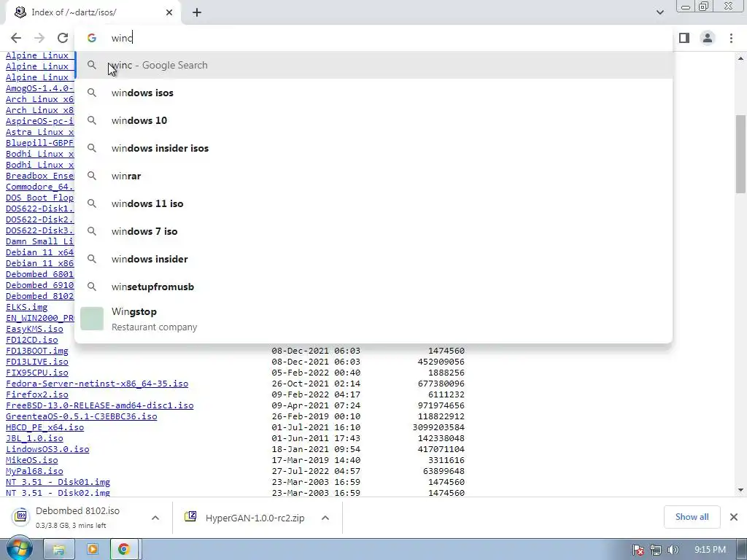
Task: Click in the address bar text 'winc'
Action: pyautogui.click(x=122, y=38)
